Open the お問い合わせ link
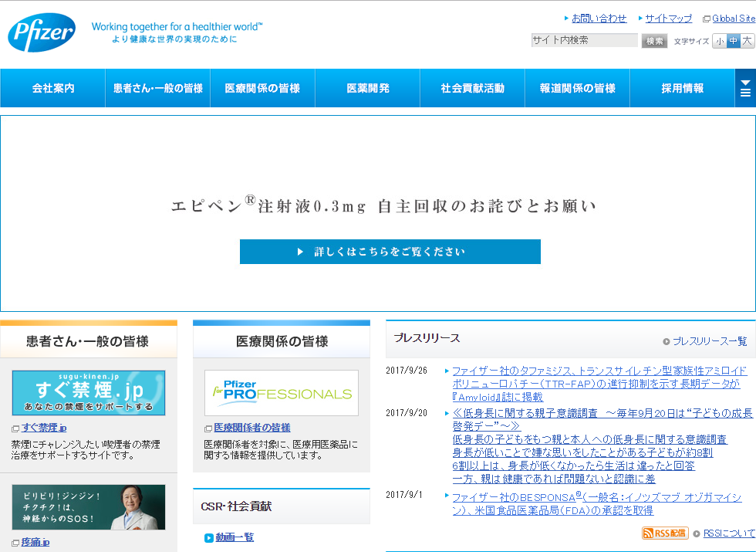This screenshot has width=756, height=552. (599, 19)
